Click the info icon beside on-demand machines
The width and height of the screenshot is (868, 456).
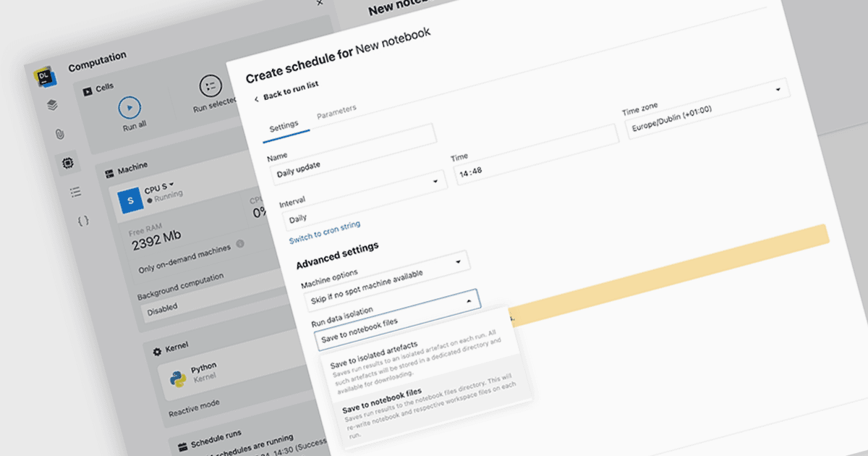click(x=239, y=244)
